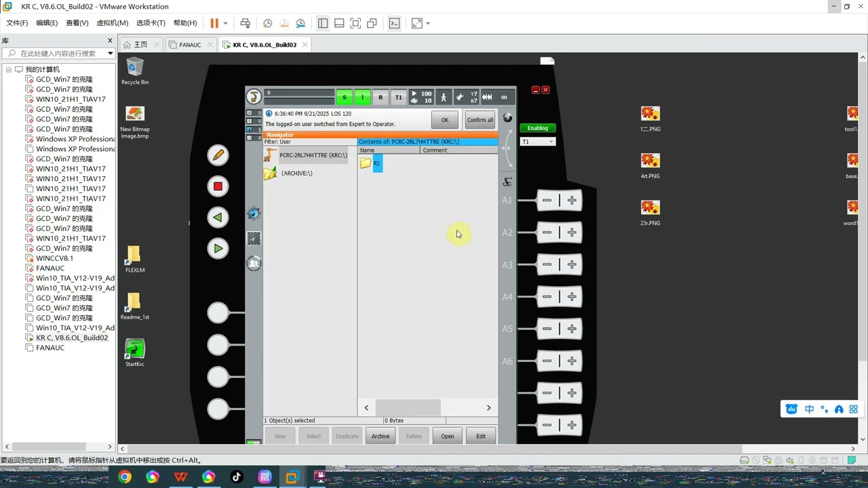Image resolution: width=868 pixels, height=488 pixels.
Task: Select the (ARCHIVE:\) drive in Navigator
Action: [x=289, y=173]
